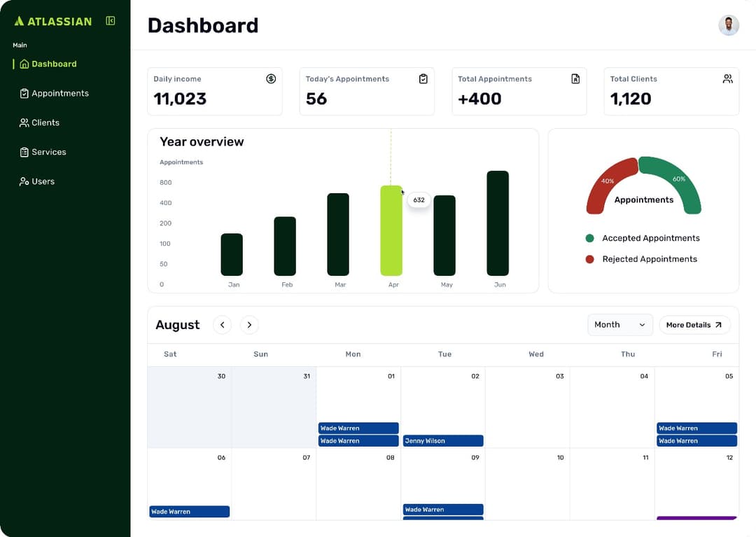Click clipboard-check icon on Today's Appointments card
Screen dimensions: 756x537
click(423, 78)
